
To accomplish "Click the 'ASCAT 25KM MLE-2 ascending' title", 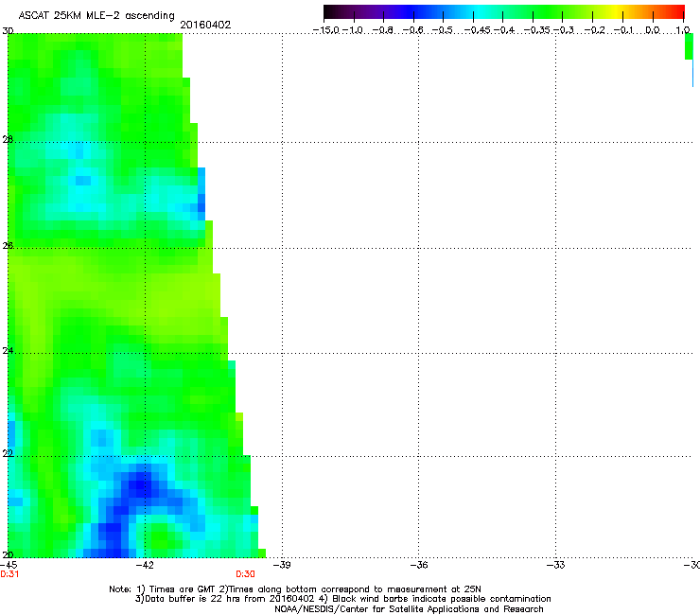I will pyautogui.click(x=96, y=15).
